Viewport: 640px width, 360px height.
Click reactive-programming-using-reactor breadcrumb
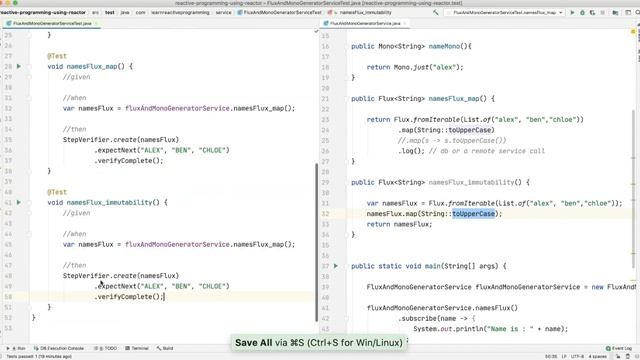tap(42, 13)
